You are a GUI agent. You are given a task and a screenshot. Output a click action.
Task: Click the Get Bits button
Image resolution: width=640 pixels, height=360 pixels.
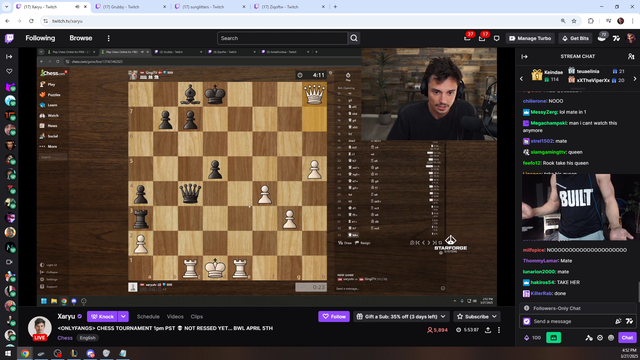[x=575, y=38]
